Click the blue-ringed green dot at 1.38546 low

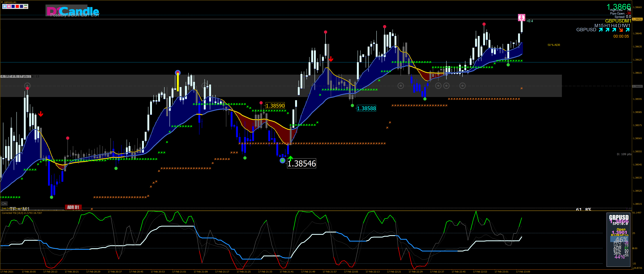pyautogui.click(x=283, y=160)
